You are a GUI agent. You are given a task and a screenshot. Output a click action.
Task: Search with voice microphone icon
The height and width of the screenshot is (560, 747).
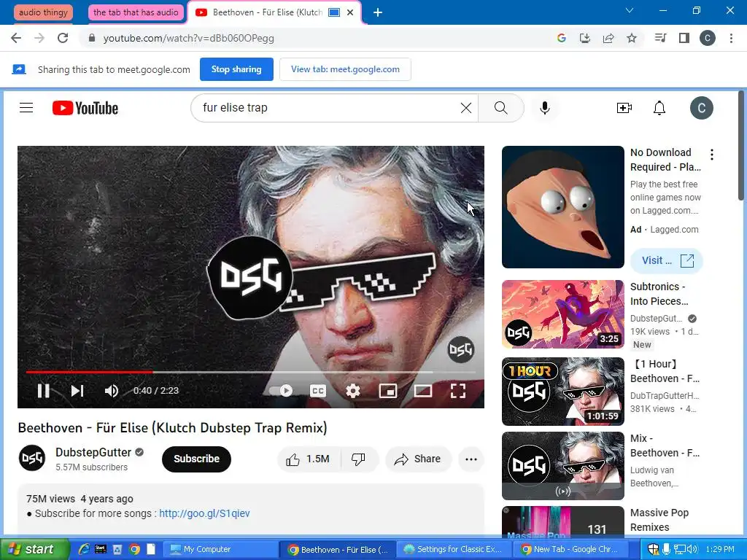pyautogui.click(x=544, y=108)
